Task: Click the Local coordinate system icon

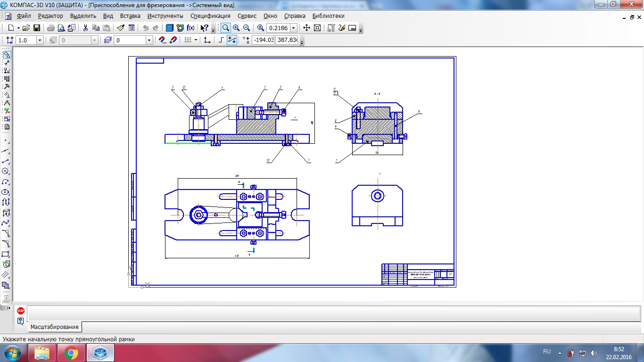Action: (207, 41)
